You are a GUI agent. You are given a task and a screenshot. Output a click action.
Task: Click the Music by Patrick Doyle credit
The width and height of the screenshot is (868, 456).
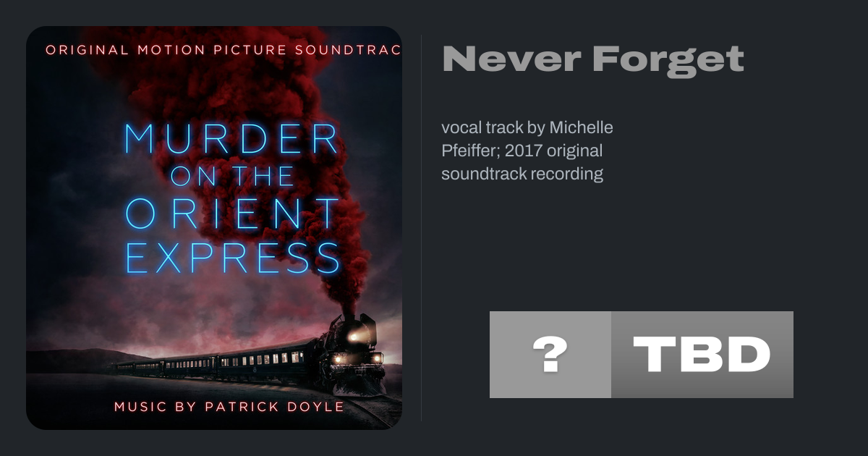coord(229,407)
